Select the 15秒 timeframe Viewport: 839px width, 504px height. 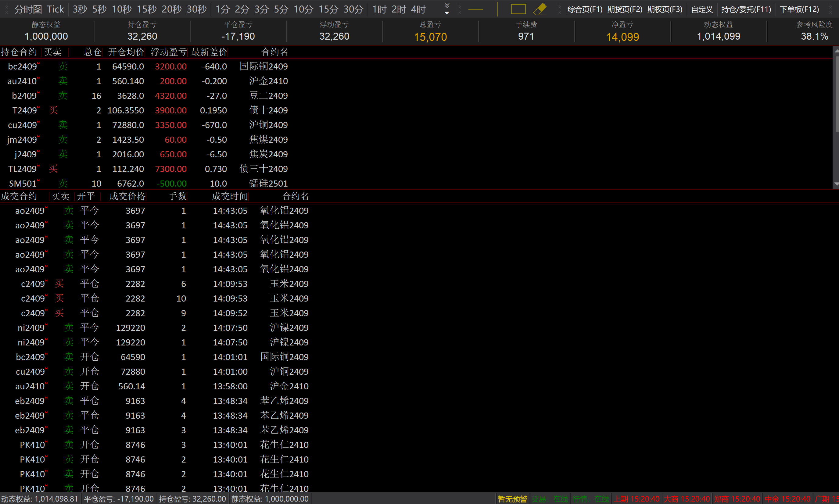tap(147, 9)
